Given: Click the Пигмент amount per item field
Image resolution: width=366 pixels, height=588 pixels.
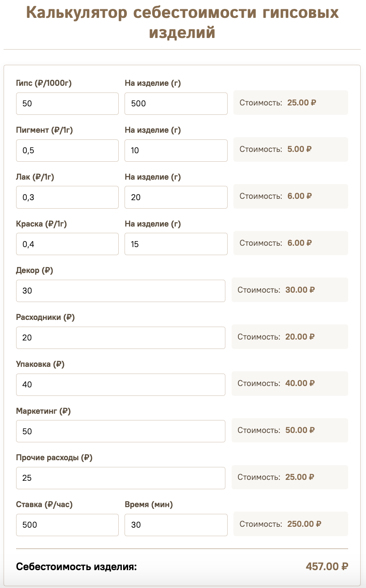Looking at the screenshot, I should pos(176,151).
